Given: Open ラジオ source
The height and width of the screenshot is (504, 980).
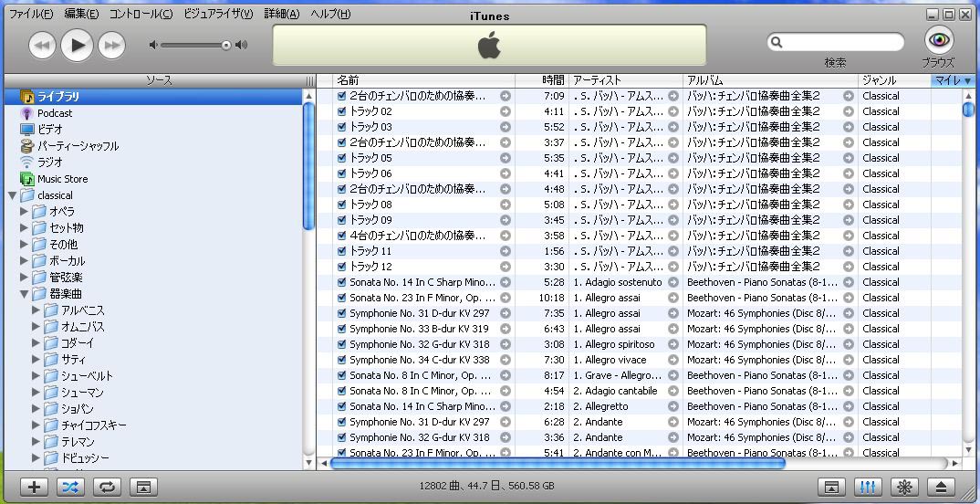Looking at the screenshot, I should coord(49,162).
